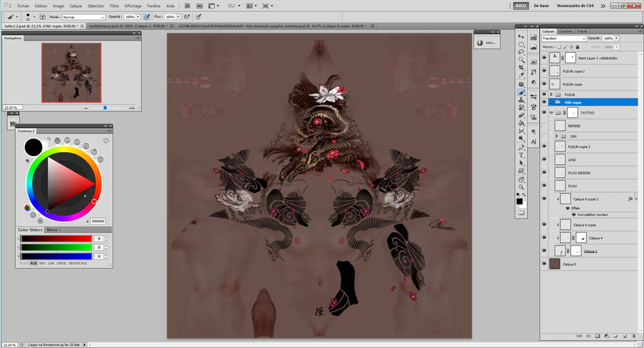Select the Eraser tool
Image resolution: width=644 pixels, height=348 pixels.
click(x=521, y=115)
